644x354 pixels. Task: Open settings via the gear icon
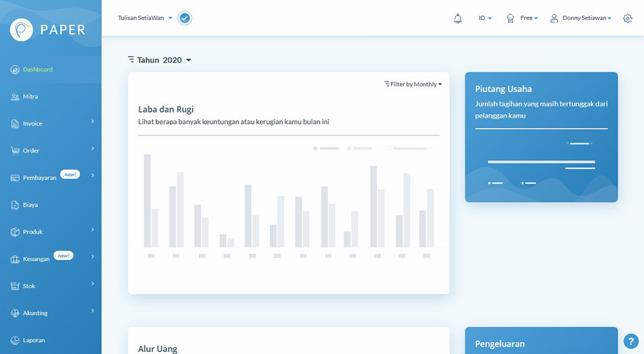pyautogui.click(x=627, y=18)
